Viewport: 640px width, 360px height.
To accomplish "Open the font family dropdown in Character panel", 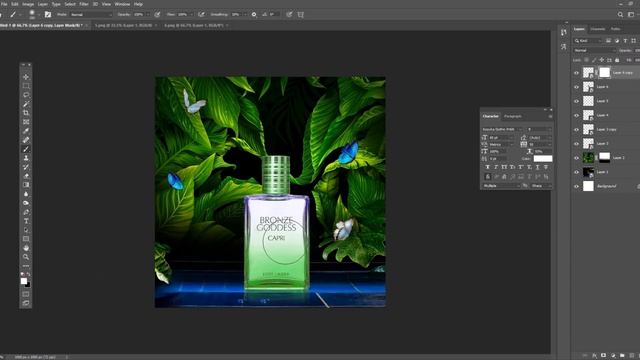I will pos(502,129).
